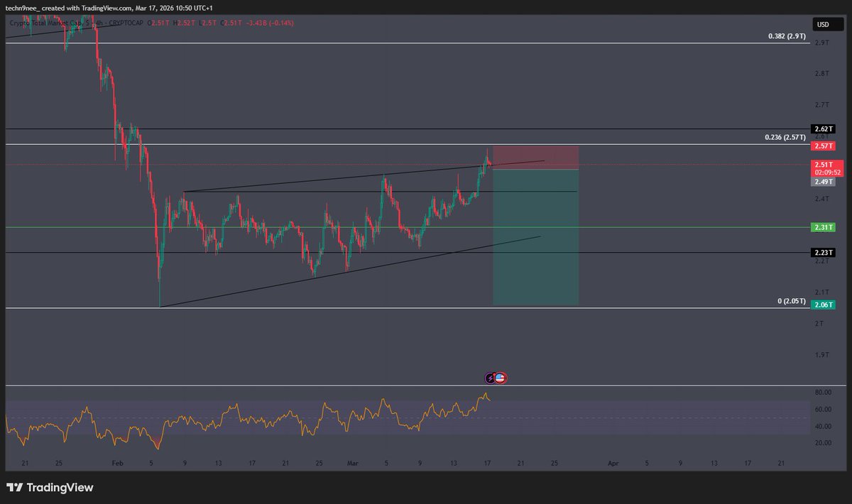Click the 2.7T price axis tick
852x504 pixels.
(822, 105)
